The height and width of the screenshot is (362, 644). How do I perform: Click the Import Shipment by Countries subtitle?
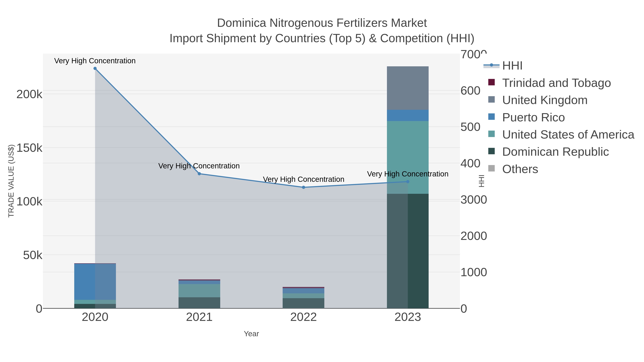322,38
